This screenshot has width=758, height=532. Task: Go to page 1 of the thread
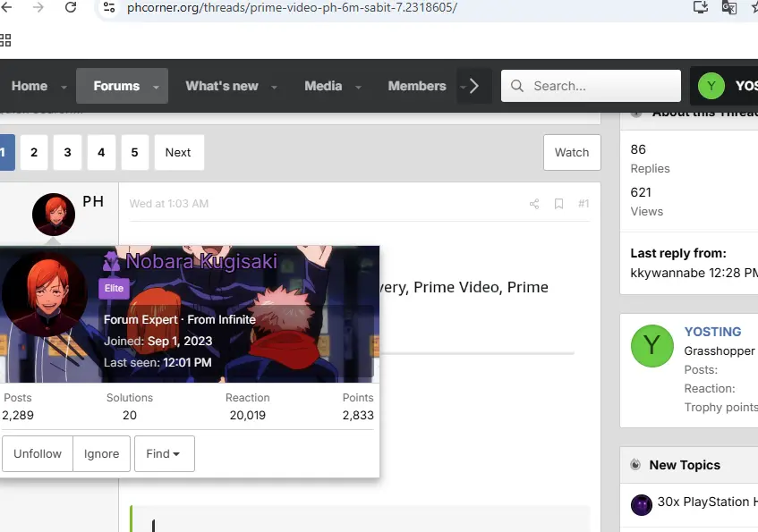5,152
